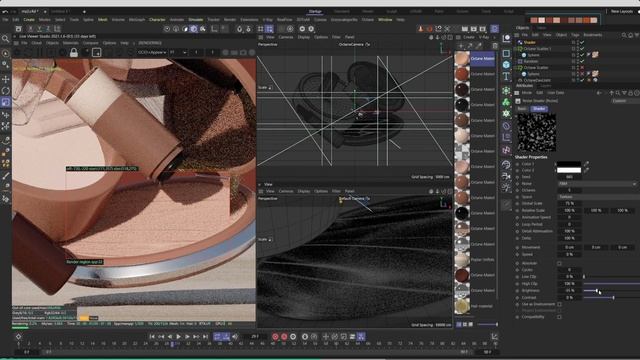The height and width of the screenshot is (360, 640).
Task: Open the Noise type dropdown
Action: 597,184
